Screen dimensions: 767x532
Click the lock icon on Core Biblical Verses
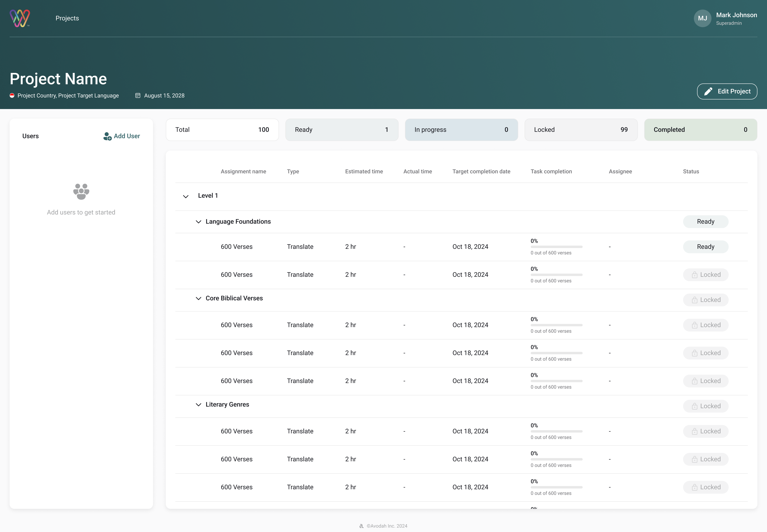[x=695, y=300]
